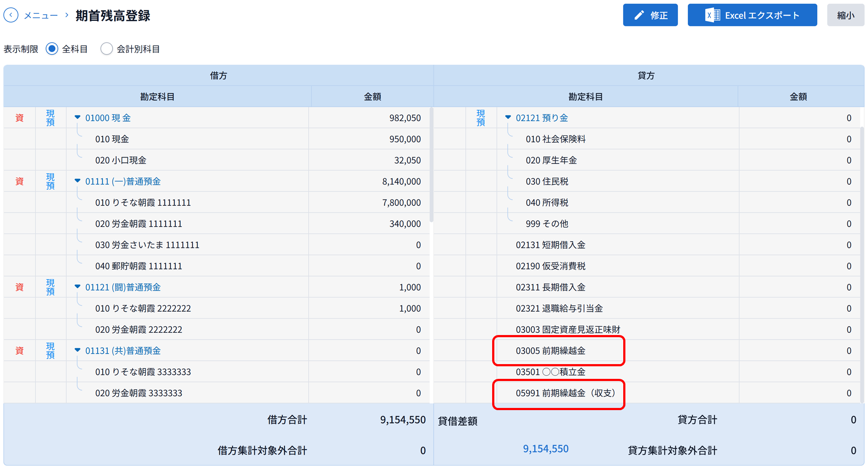Click the 借方 column group header

pos(218,76)
